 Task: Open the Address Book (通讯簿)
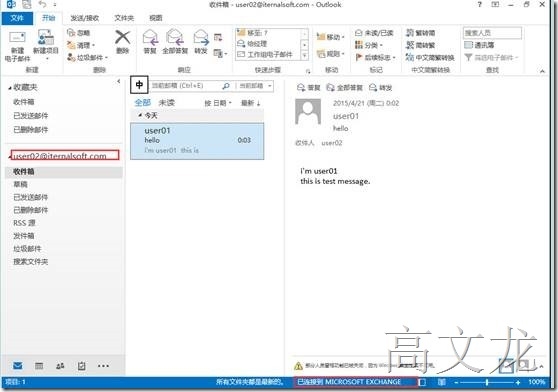[479, 45]
